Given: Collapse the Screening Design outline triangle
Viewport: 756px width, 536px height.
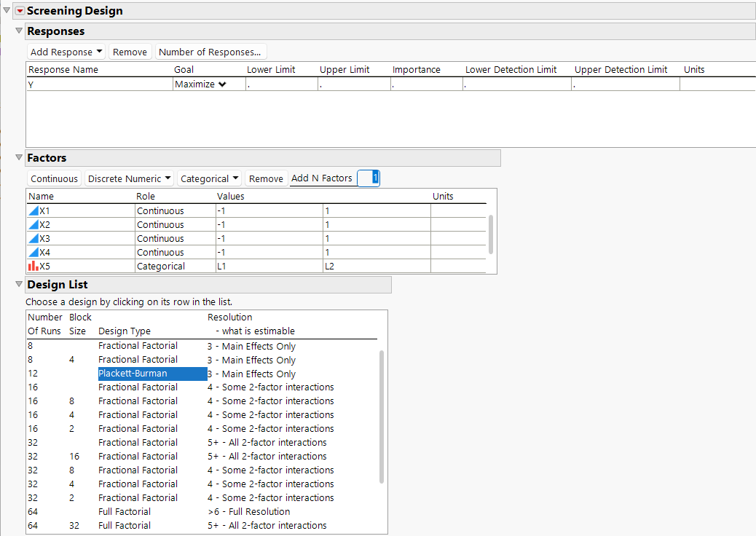Looking at the screenshot, I should pyautogui.click(x=7, y=11).
